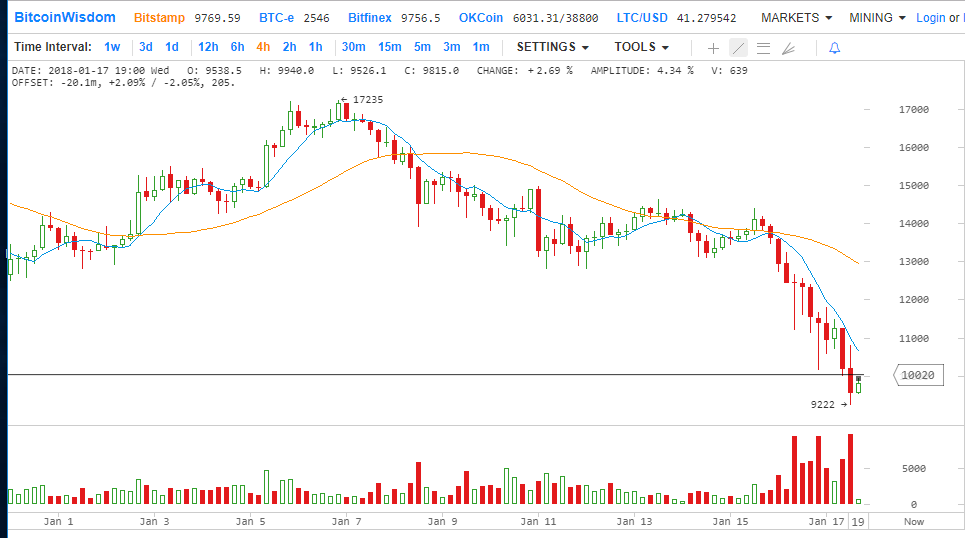Screen dimensions: 965x538
Task: Open the MARKETS dropdown
Action: [x=796, y=18]
